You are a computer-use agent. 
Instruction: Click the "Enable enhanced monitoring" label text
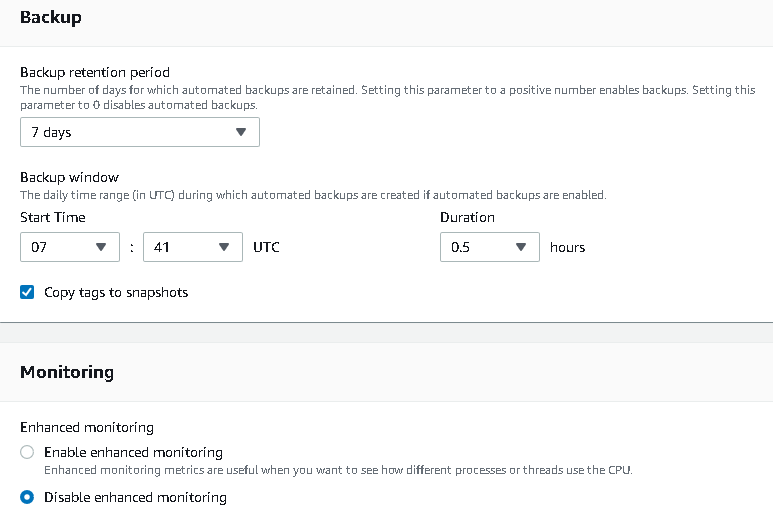[x=133, y=452]
